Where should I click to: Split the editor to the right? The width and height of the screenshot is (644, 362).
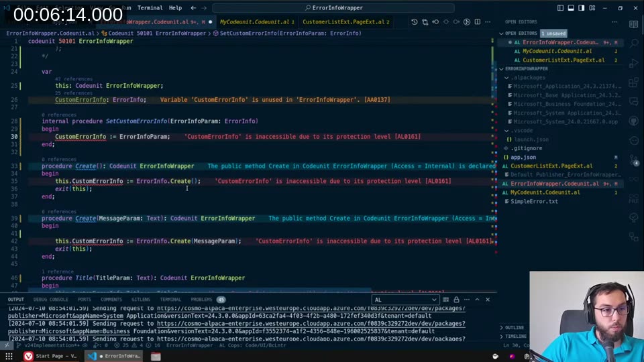point(477,21)
